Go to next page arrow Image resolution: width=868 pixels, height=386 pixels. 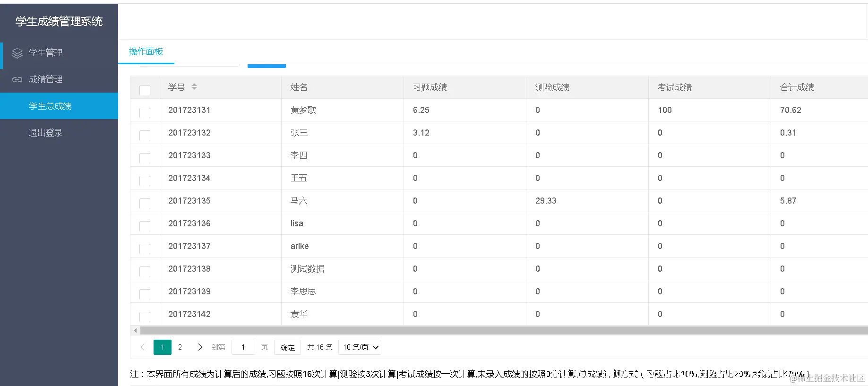point(200,347)
